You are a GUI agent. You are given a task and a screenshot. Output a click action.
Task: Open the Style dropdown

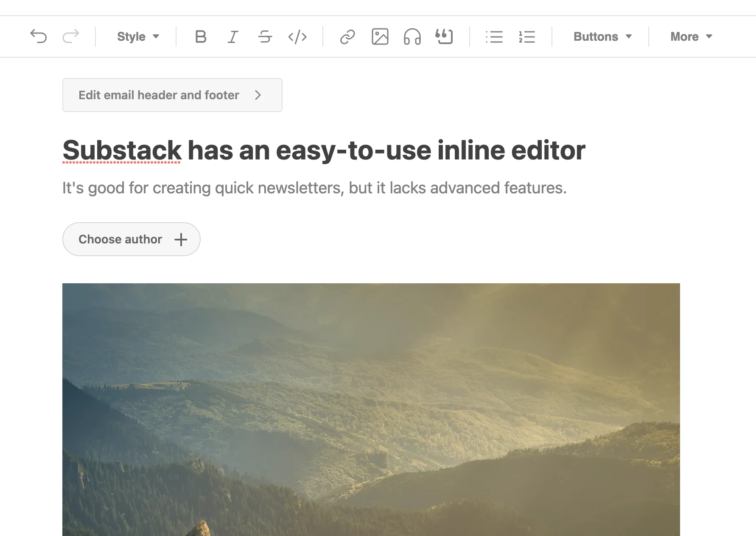pyautogui.click(x=138, y=37)
